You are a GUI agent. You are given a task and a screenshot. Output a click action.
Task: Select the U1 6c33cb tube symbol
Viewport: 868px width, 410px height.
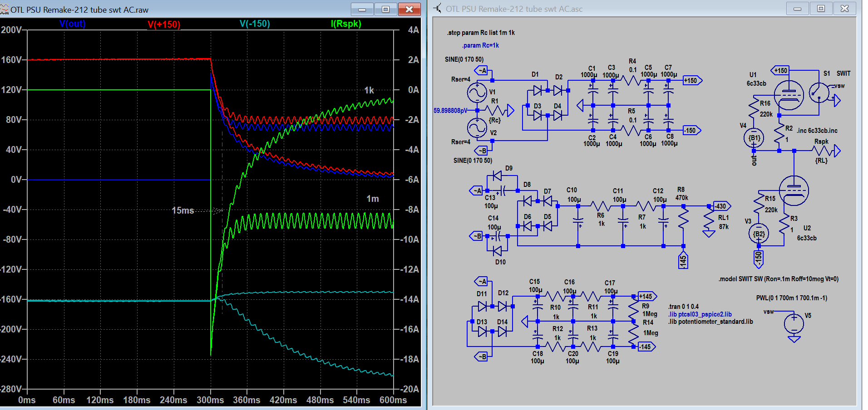tap(789, 95)
